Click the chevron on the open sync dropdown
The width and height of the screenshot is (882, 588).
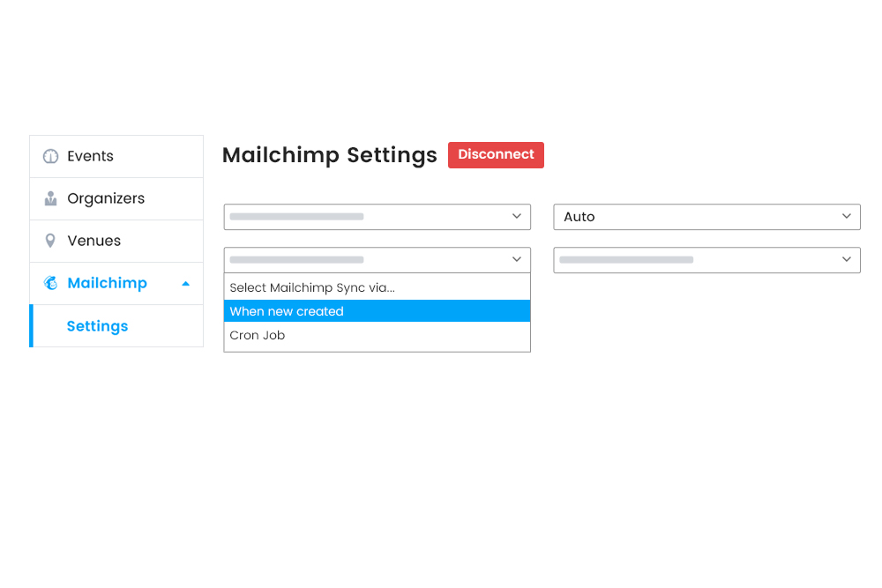click(517, 260)
